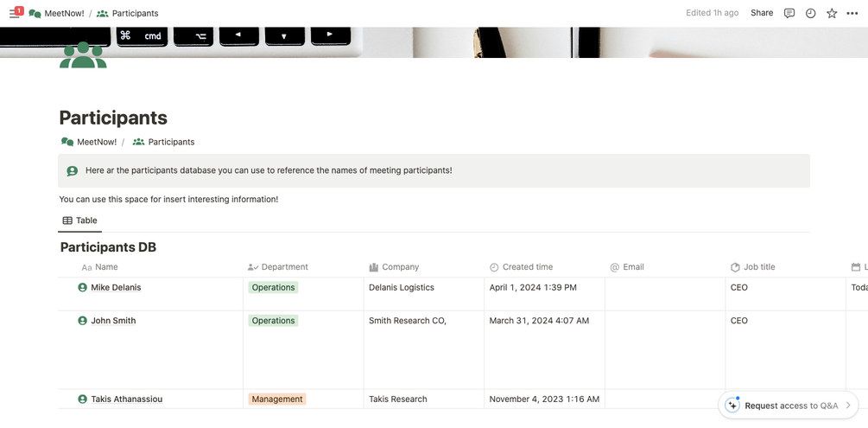Click the Management tag for Takis Athanassiou
The height and width of the screenshot is (428, 868).
(277, 399)
